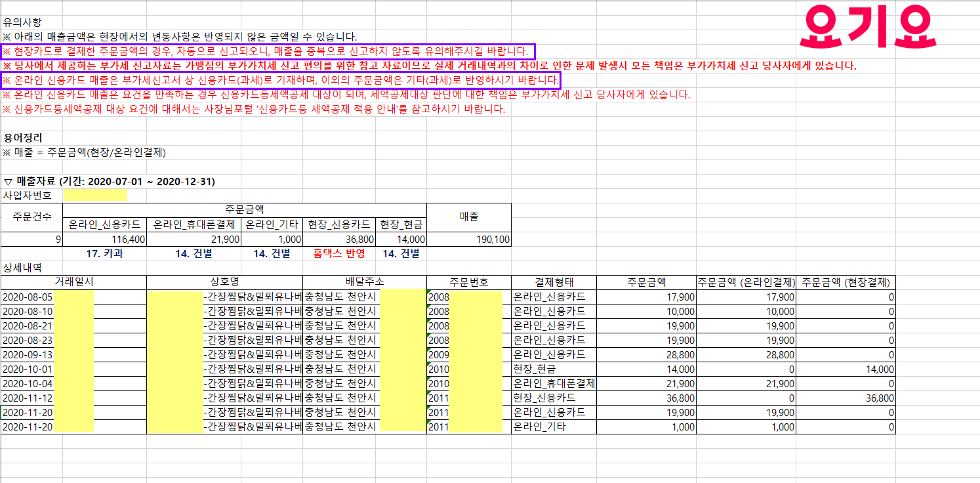Click the 주문금액 (현장결제) column header
This screenshot has width=980, height=483.
[x=846, y=282]
